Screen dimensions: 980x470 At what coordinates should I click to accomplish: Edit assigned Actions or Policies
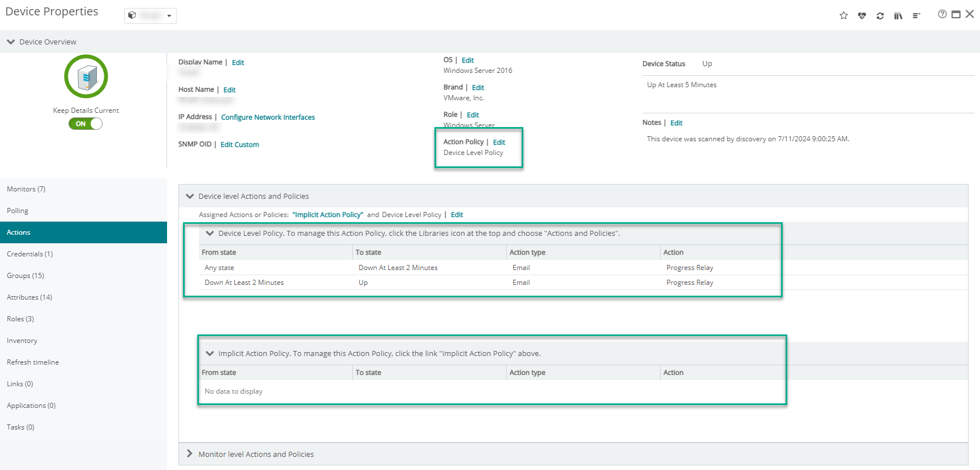457,215
